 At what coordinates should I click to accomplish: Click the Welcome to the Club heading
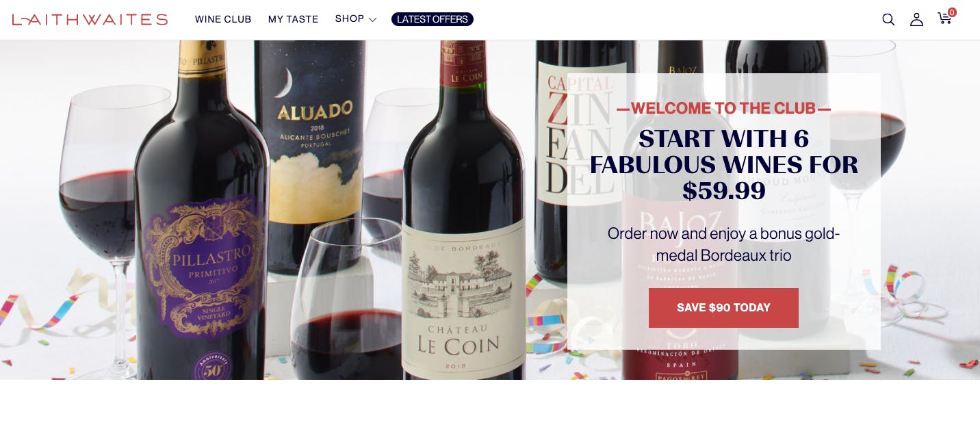tap(723, 108)
